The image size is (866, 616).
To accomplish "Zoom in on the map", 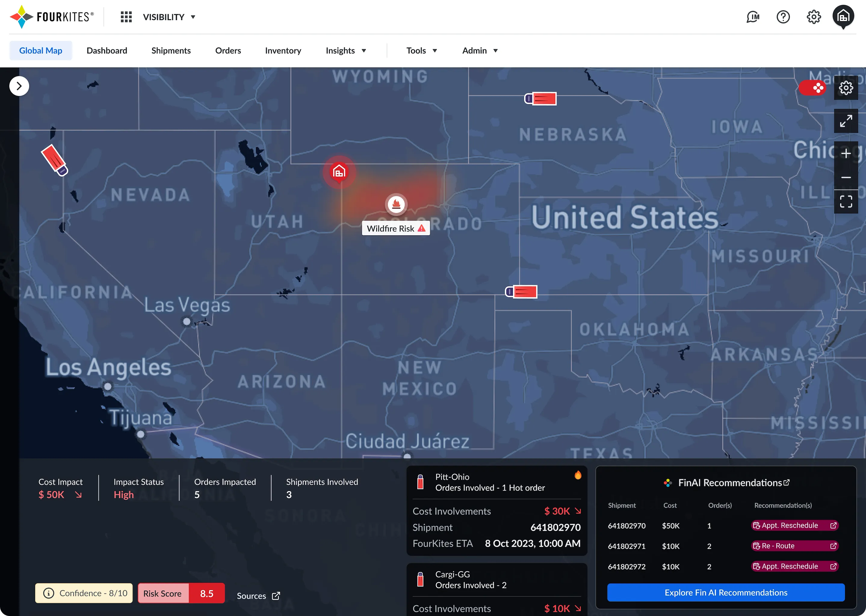I will [x=846, y=153].
